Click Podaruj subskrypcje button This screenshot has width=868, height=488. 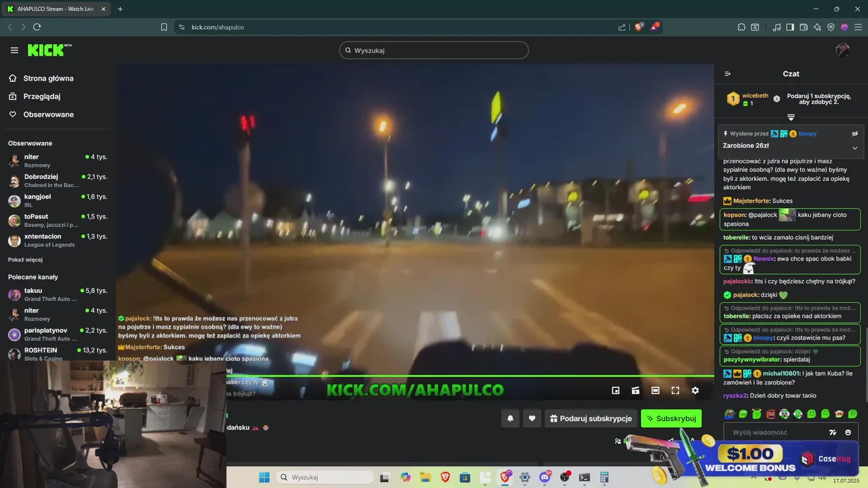click(x=591, y=419)
